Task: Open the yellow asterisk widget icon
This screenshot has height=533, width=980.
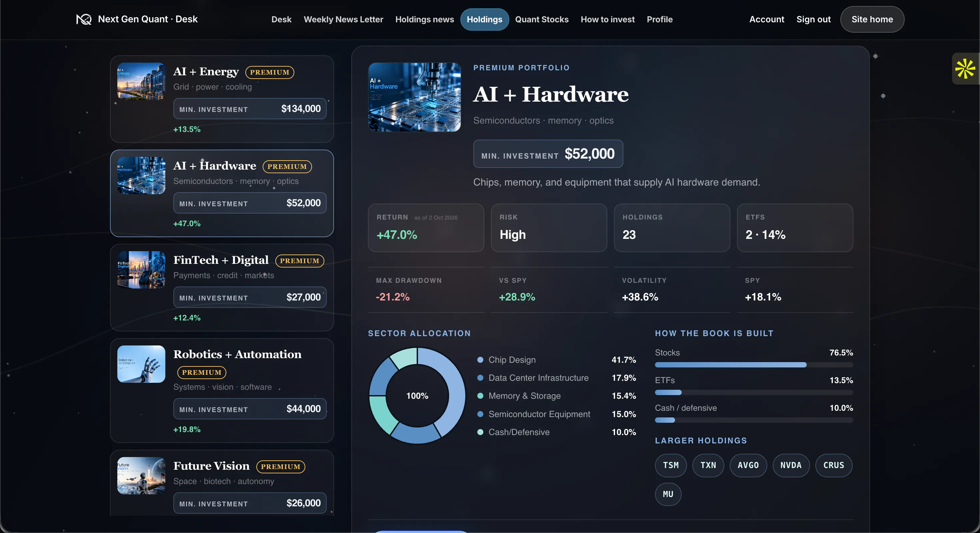Action: pyautogui.click(x=965, y=69)
